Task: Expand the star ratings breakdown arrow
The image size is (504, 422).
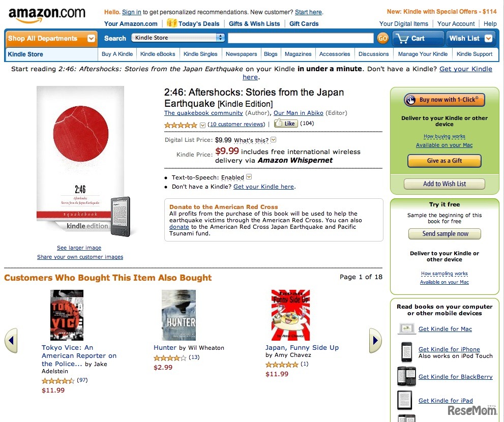Action: click(203, 125)
